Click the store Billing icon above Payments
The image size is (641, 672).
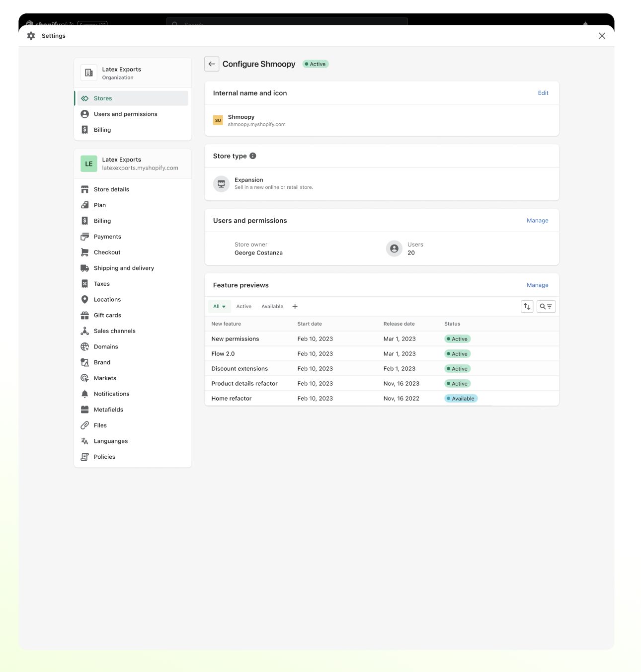click(85, 221)
